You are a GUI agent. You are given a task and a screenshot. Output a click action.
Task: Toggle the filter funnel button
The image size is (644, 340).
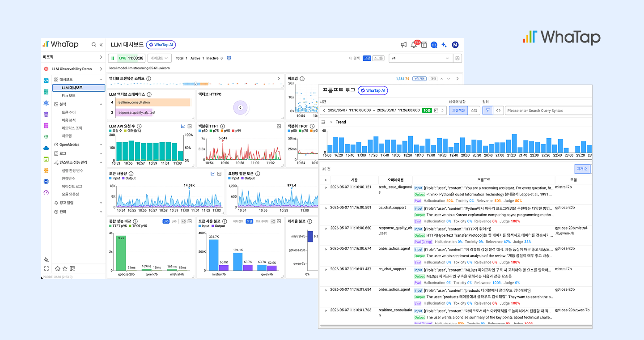(488, 110)
